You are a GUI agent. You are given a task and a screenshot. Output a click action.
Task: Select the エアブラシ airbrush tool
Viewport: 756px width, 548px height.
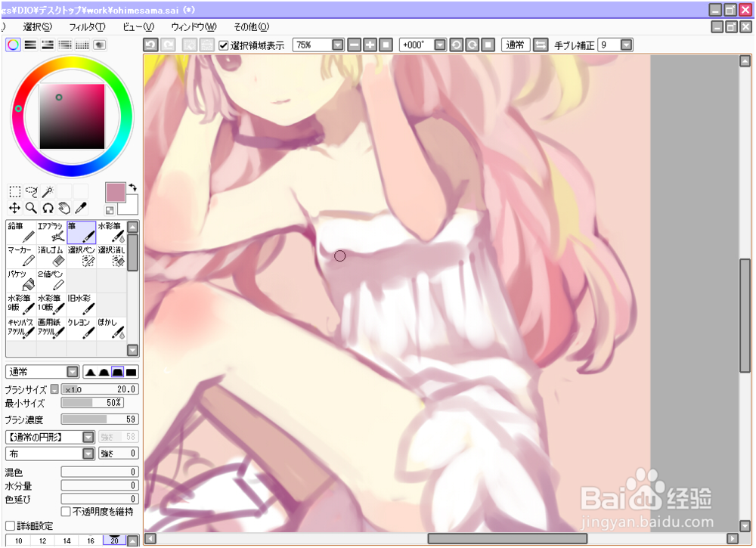click(x=51, y=232)
